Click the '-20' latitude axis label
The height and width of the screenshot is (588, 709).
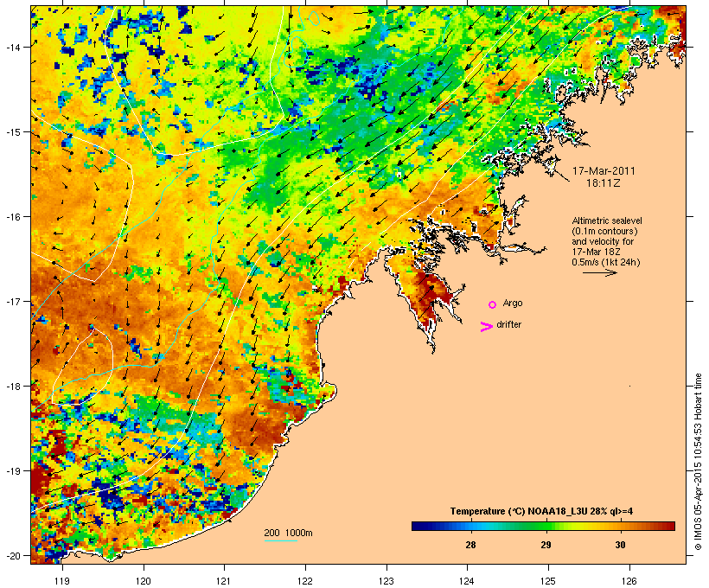[12, 555]
